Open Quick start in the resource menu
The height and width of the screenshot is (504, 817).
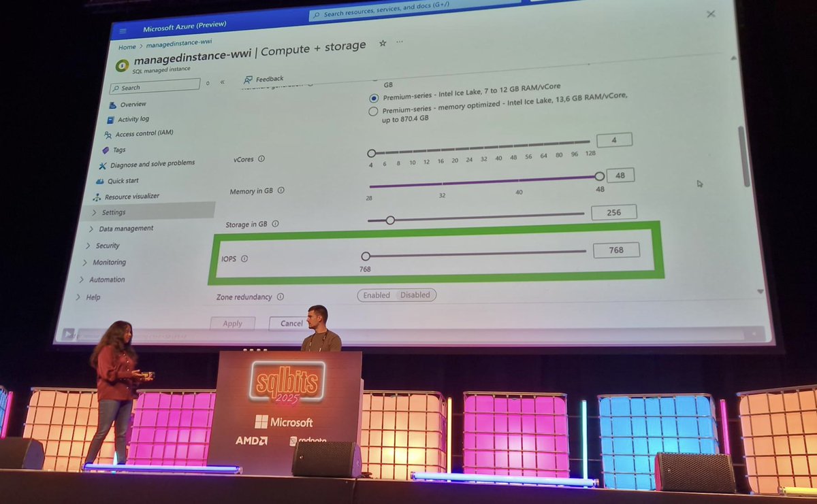[x=123, y=181]
